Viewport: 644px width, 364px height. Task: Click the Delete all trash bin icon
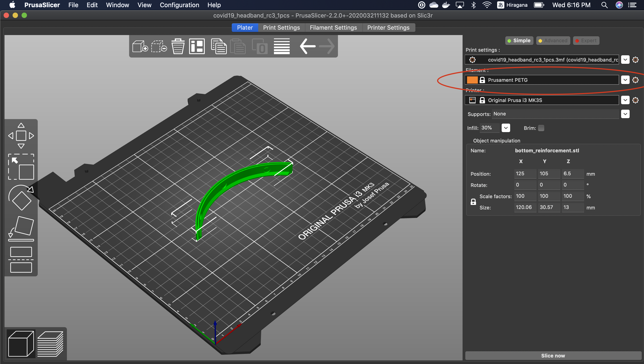point(178,46)
